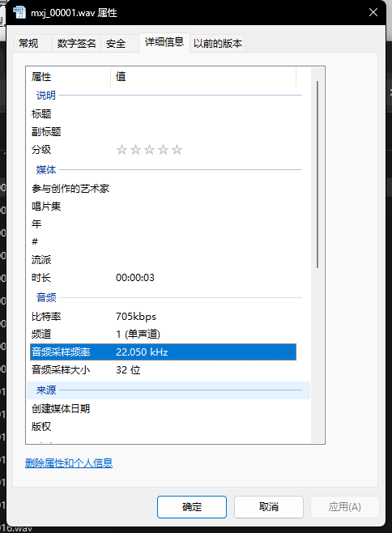Open the 以前的版本 tab
Screen dimensions: 392x533
[x=218, y=44]
